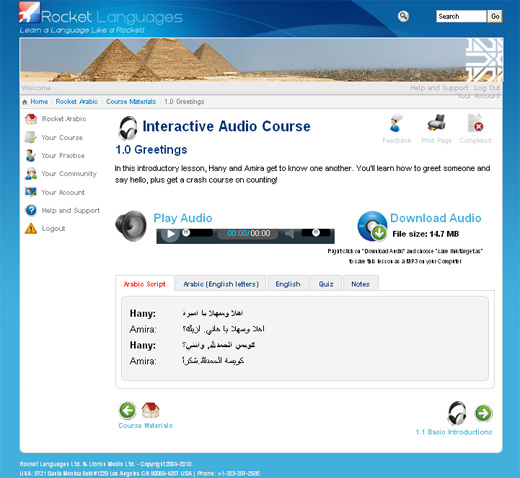Mute audio with the speaker button

click(x=289, y=234)
